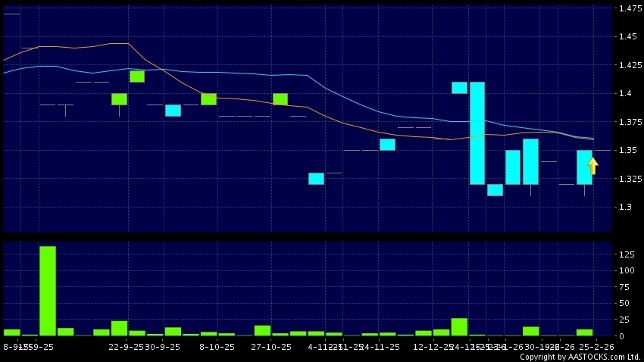
Task: Click the 1.4 price axis label
Action: pos(624,94)
